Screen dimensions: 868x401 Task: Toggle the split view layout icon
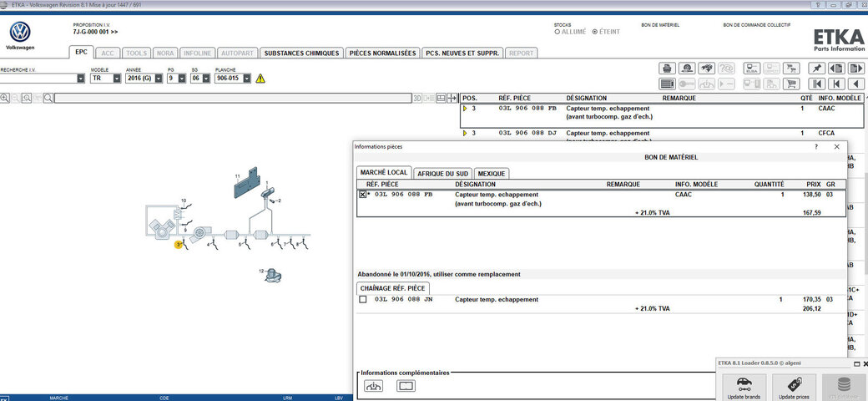coord(441,98)
